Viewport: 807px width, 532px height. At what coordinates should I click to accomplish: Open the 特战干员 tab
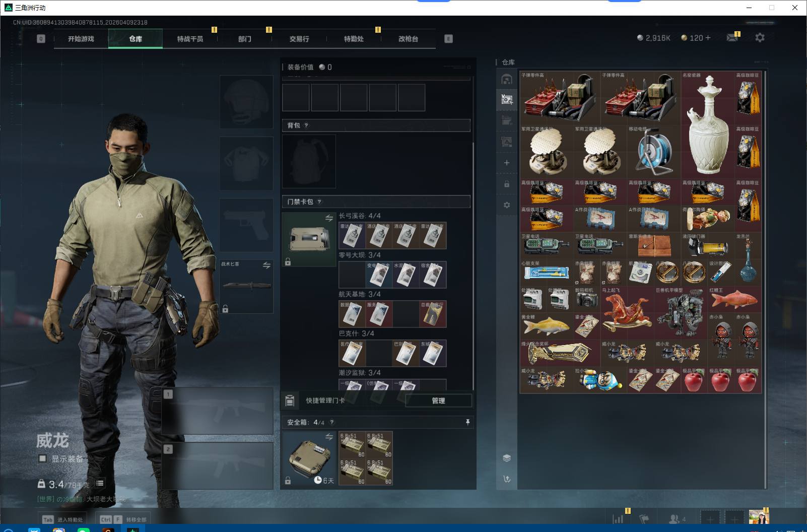(x=190, y=39)
